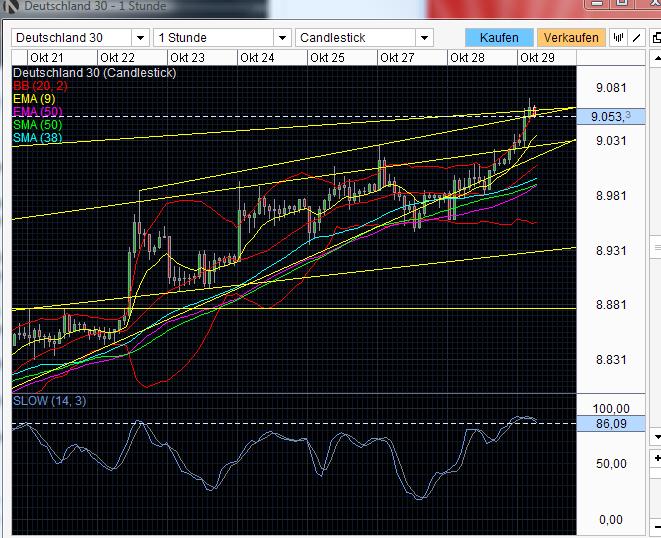This screenshot has width=661, height=538.
Task: Open the Deutschland 30 instrument dropdown
Action: point(140,38)
